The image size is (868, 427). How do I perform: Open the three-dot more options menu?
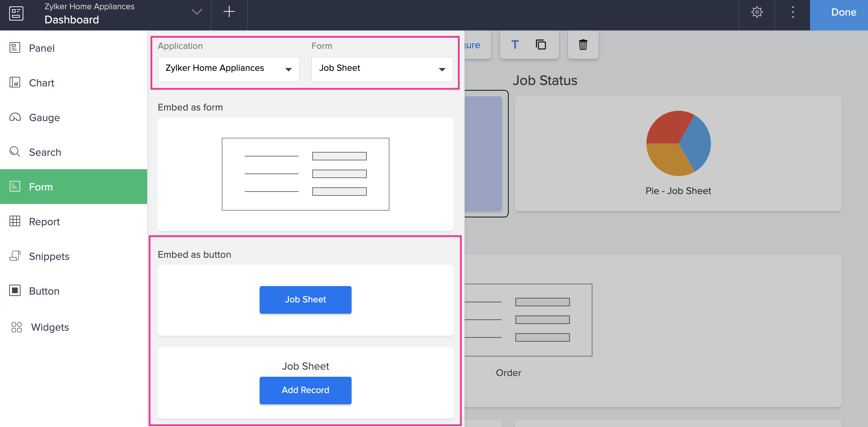pyautogui.click(x=793, y=12)
